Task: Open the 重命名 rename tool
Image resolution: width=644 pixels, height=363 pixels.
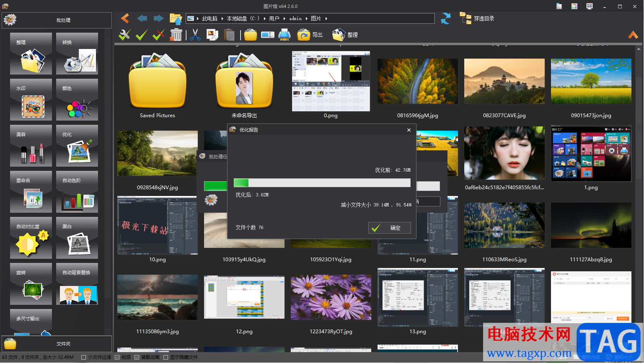Action: tap(31, 192)
